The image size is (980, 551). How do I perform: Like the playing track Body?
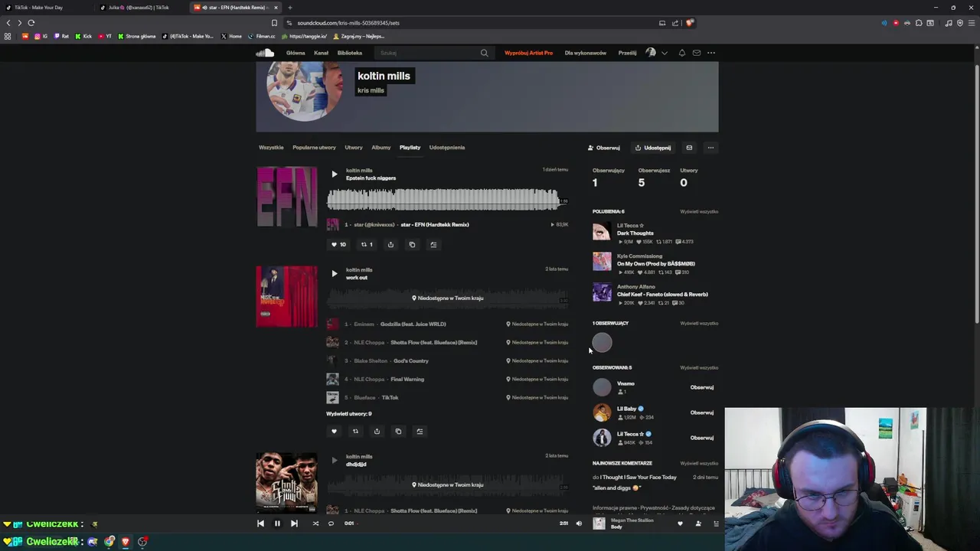(x=680, y=523)
